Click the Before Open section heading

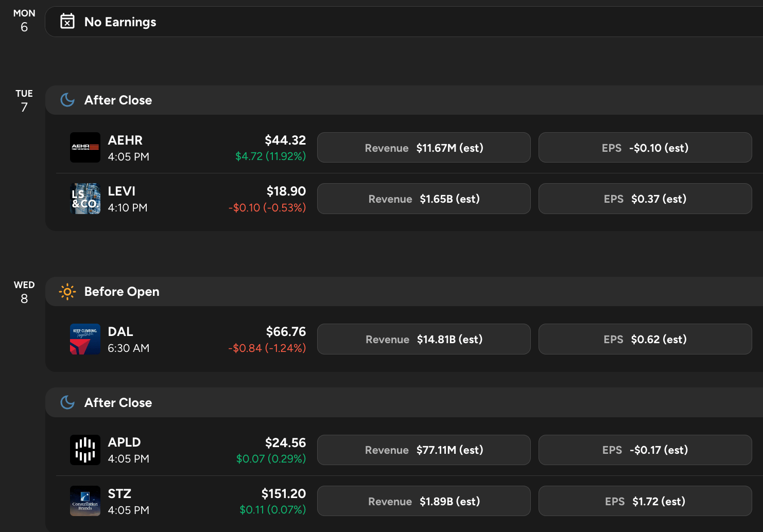[122, 291]
